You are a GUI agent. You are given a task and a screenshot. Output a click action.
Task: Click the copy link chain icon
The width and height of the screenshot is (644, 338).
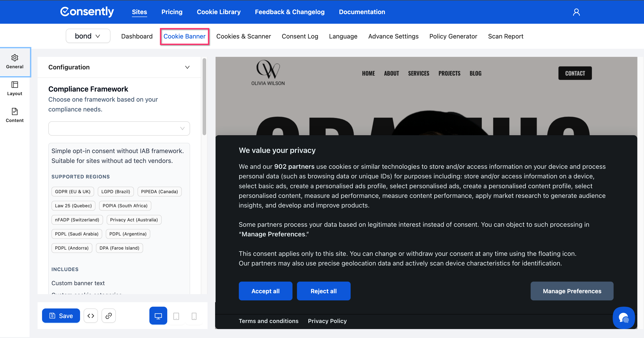click(x=108, y=316)
